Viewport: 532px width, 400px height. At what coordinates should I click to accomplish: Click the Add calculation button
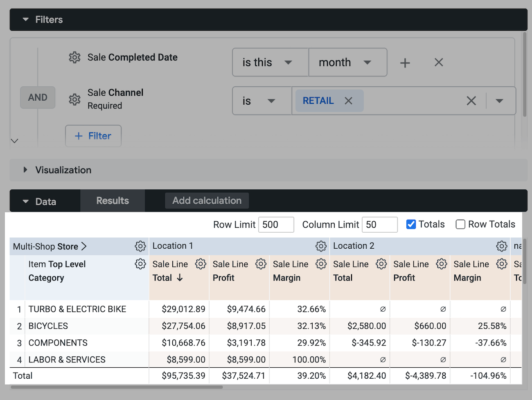coord(207,200)
